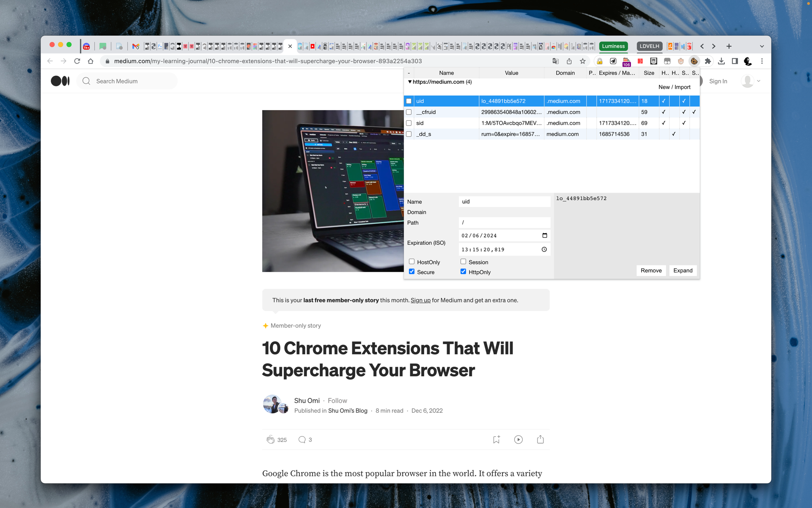Open the Extensions puzzle piece menu
The image size is (812, 508).
pyautogui.click(x=708, y=61)
